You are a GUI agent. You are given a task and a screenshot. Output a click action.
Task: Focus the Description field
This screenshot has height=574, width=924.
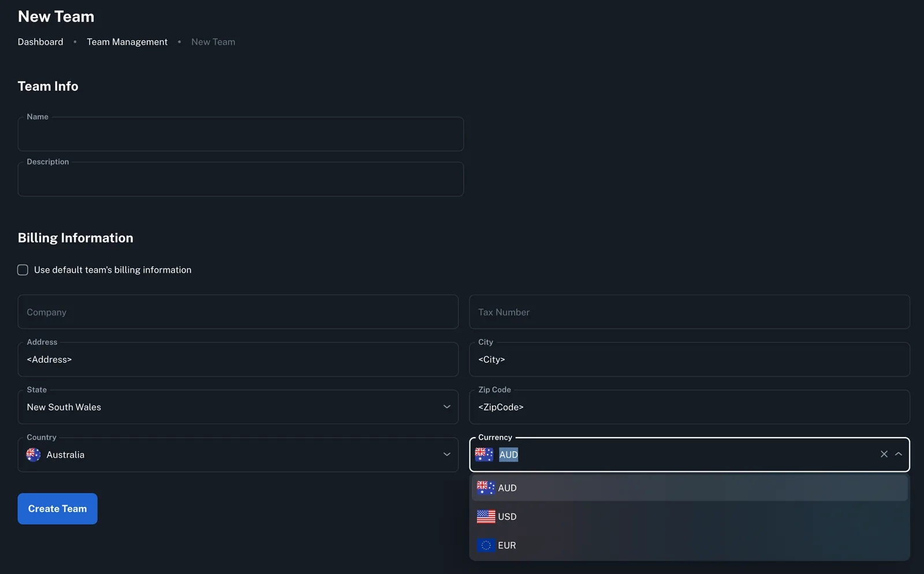(240, 179)
